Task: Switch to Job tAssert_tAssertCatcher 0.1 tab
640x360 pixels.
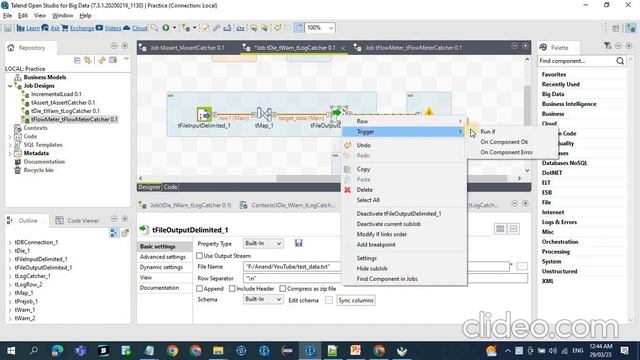Action: (187, 48)
